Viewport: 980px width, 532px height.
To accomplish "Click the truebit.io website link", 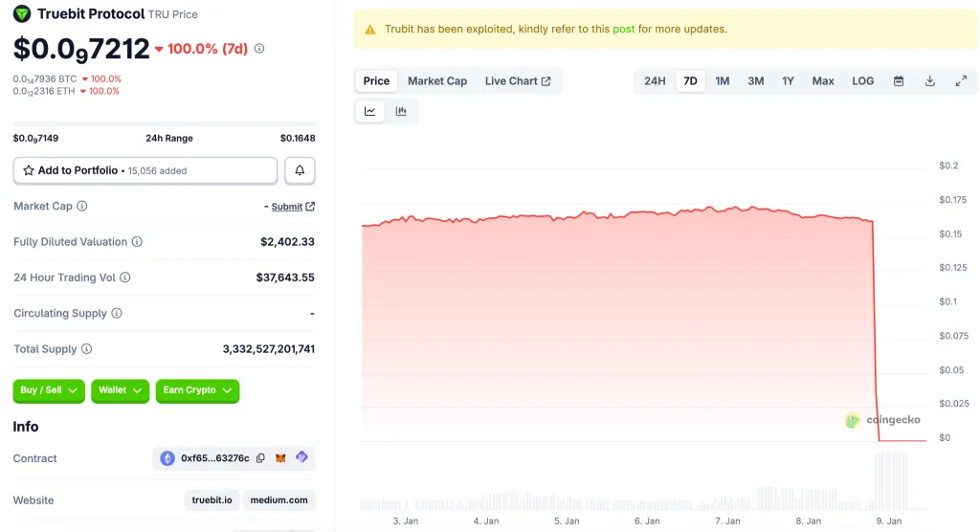I will click(211, 500).
